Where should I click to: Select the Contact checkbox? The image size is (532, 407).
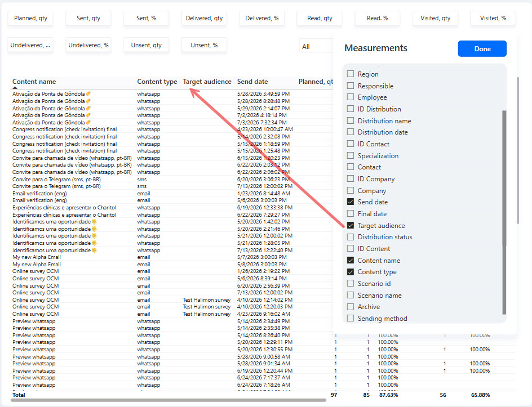[x=351, y=167]
